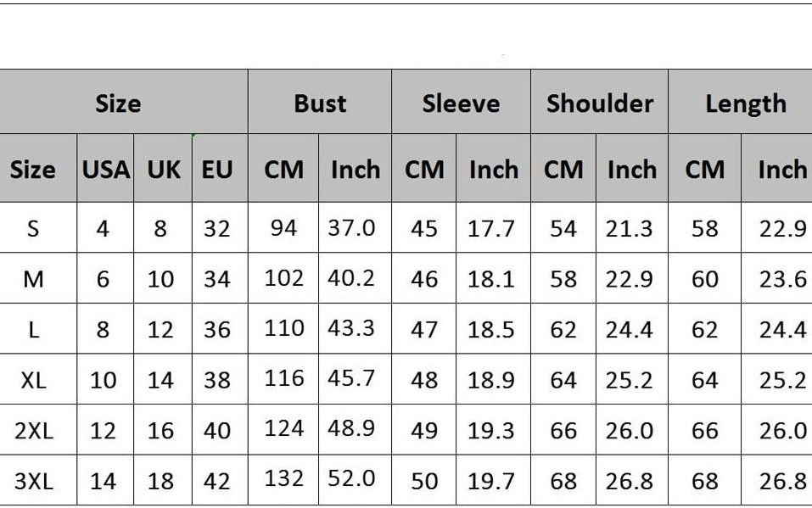Click the "2XL" size label cell
Image resolution: width=812 pixels, height=508 pixels.
33,430
